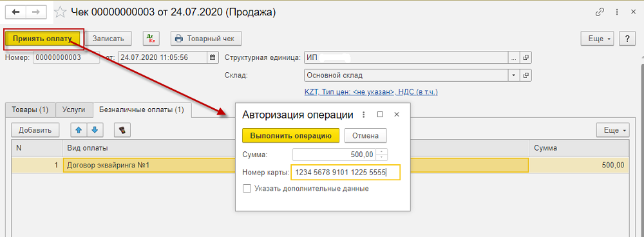Click Добавить to add payment row

(35, 130)
